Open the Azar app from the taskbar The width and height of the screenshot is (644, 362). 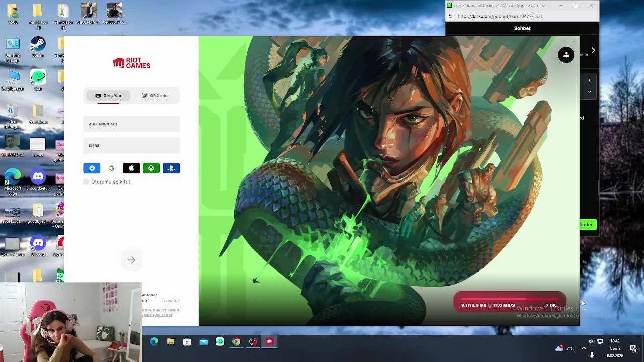220,342
